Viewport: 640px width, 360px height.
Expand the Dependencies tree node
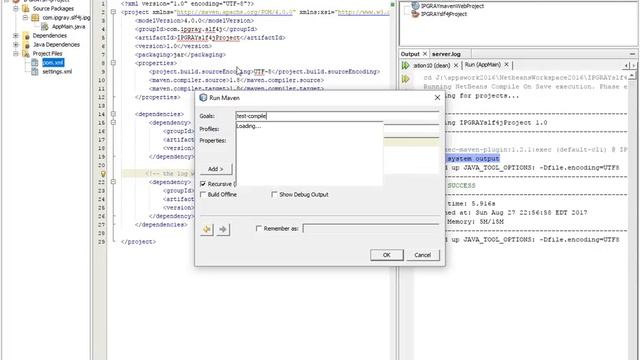[x=16, y=36]
